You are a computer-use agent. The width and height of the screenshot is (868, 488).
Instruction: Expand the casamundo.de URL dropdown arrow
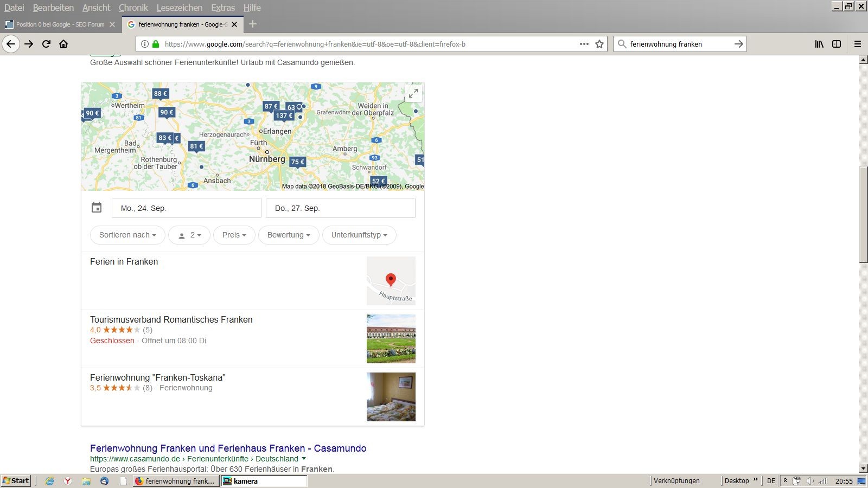pyautogui.click(x=304, y=459)
